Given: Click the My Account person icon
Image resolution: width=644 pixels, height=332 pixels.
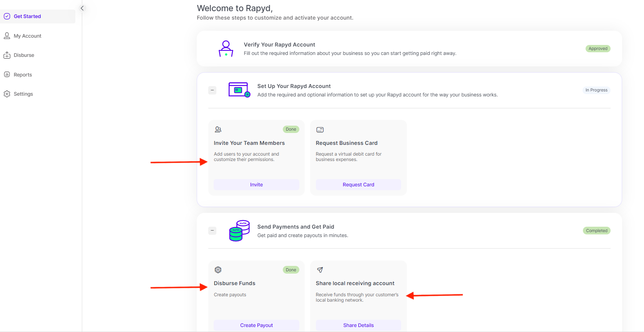Looking at the screenshot, I should pyautogui.click(x=7, y=36).
